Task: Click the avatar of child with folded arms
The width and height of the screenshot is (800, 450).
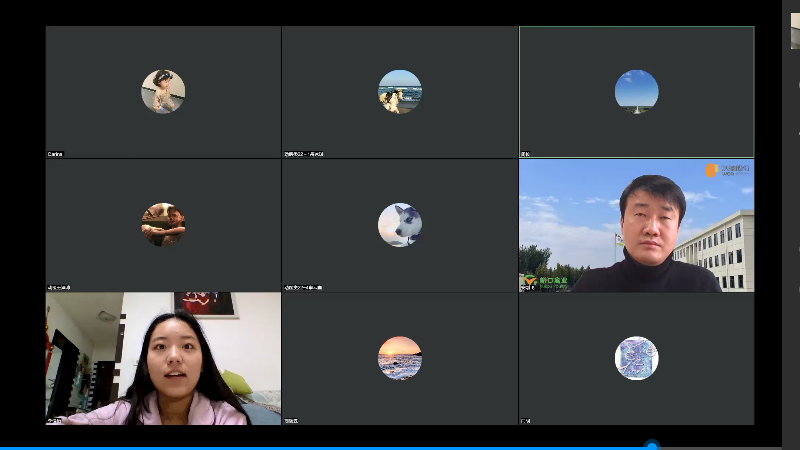Action: click(x=163, y=225)
